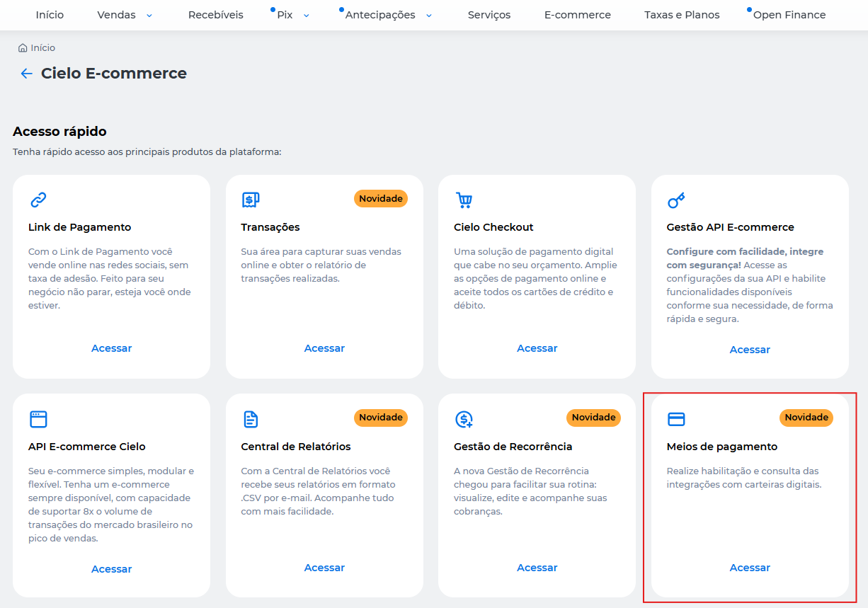Expand the Antecipações menu chevron
This screenshot has height=608, width=868.
(x=429, y=15)
